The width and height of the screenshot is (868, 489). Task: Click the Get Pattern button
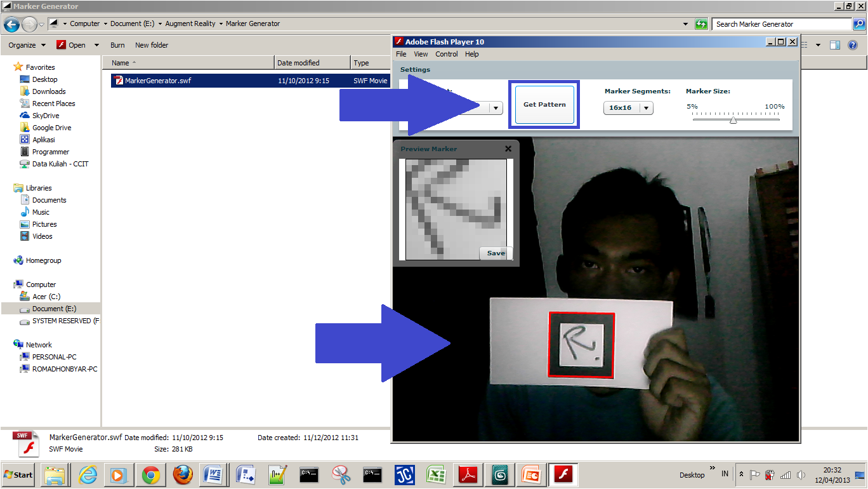[x=544, y=104]
